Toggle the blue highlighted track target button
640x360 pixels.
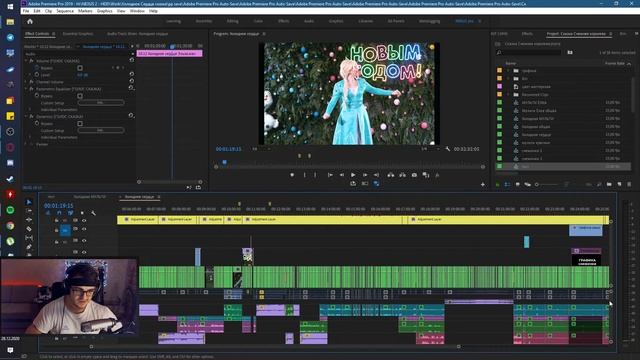tap(65, 231)
